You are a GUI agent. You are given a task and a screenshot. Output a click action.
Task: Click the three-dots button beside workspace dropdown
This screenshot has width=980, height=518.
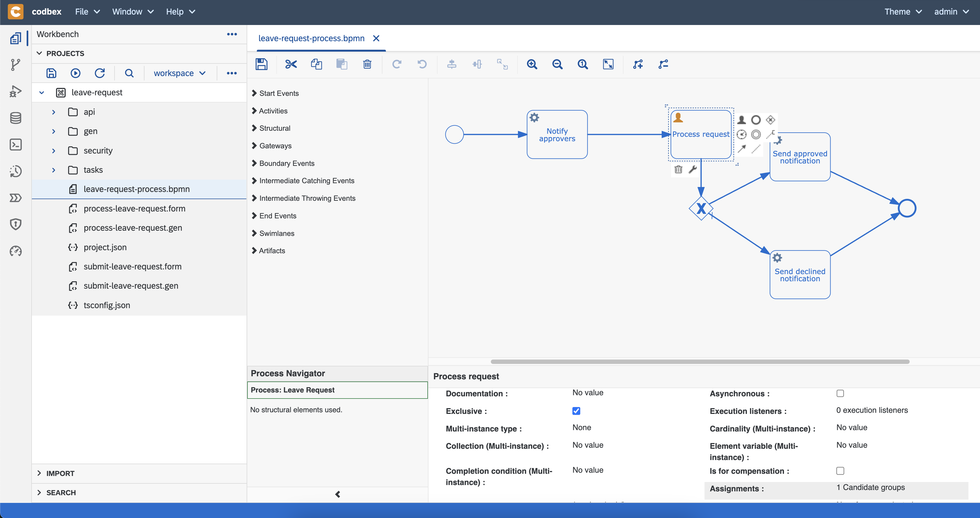[x=232, y=73]
